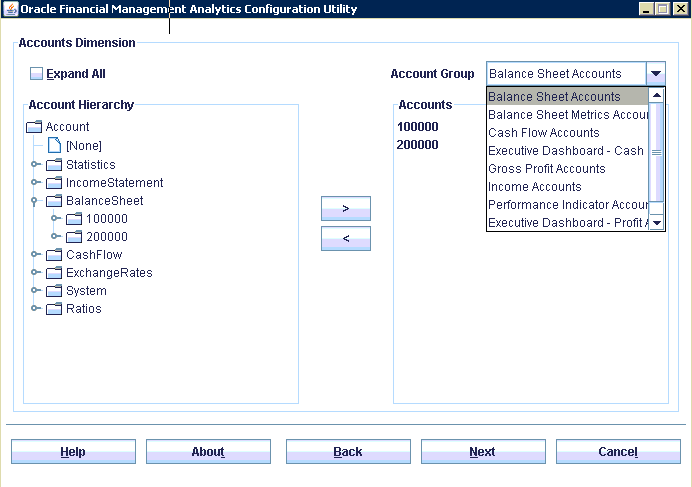Screen dimensions: 692x487
Task: Select Executive Dashboard - Profit option
Action: tap(568, 223)
